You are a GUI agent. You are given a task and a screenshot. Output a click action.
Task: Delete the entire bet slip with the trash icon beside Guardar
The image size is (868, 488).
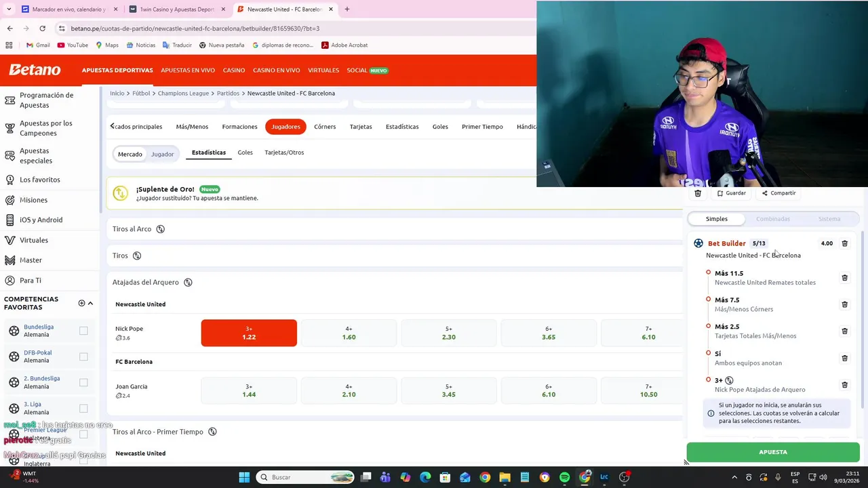(698, 193)
